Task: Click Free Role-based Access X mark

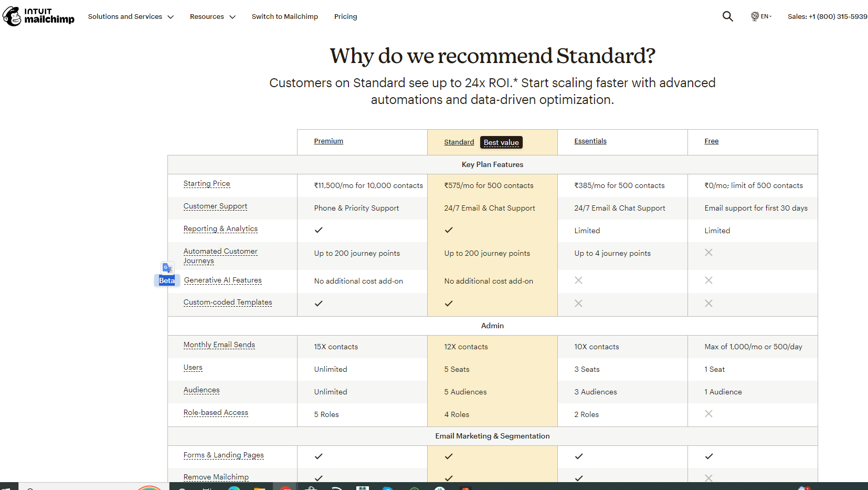Action: tap(708, 414)
